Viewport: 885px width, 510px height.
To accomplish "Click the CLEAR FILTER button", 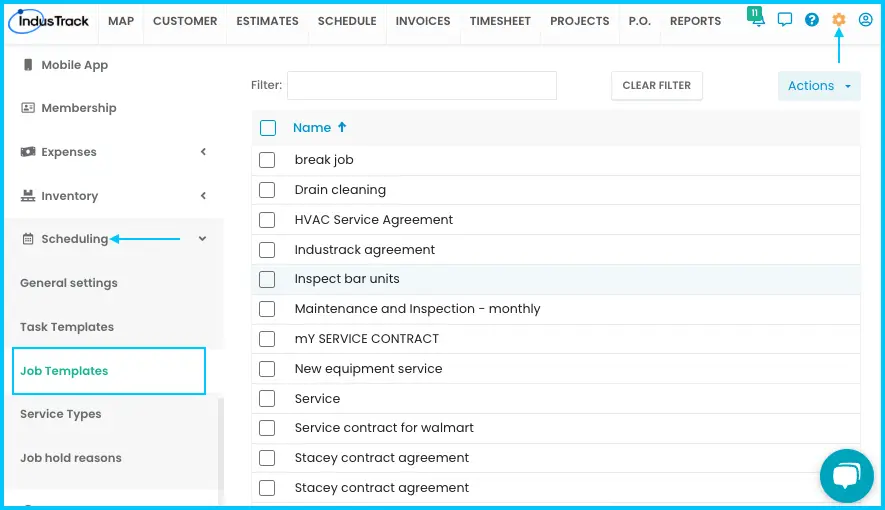I will [x=656, y=86].
